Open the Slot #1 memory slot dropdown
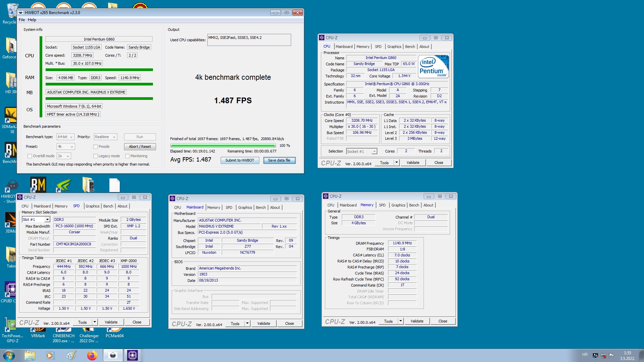Screen dimensions: 644x362 [x=36, y=220]
